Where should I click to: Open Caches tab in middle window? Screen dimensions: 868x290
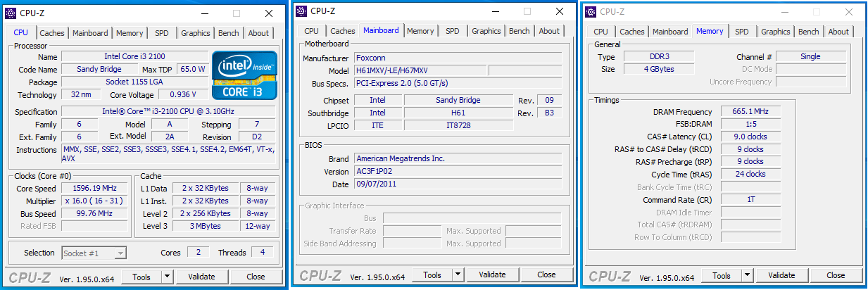click(343, 31)
